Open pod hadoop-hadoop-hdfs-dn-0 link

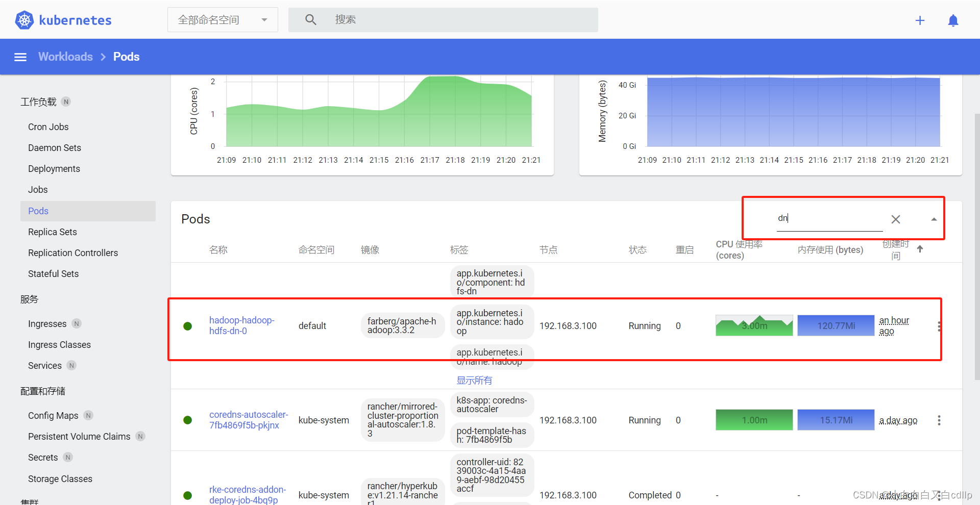coord(242,325)
